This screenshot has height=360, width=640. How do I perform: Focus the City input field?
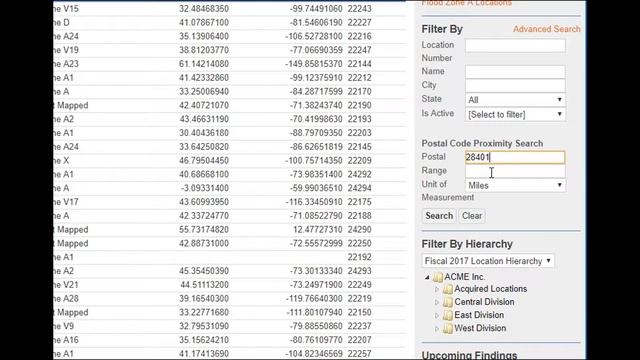(515, 85)
